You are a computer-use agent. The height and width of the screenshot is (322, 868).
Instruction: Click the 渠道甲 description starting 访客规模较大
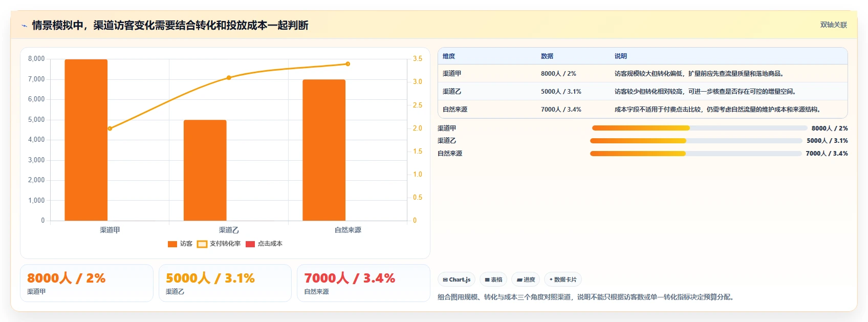[x=699, y=74]
